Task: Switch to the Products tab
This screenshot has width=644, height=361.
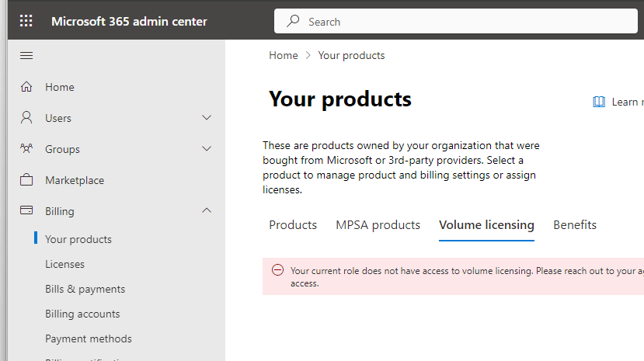Action: pyautogui.click(x=293, y=225)
